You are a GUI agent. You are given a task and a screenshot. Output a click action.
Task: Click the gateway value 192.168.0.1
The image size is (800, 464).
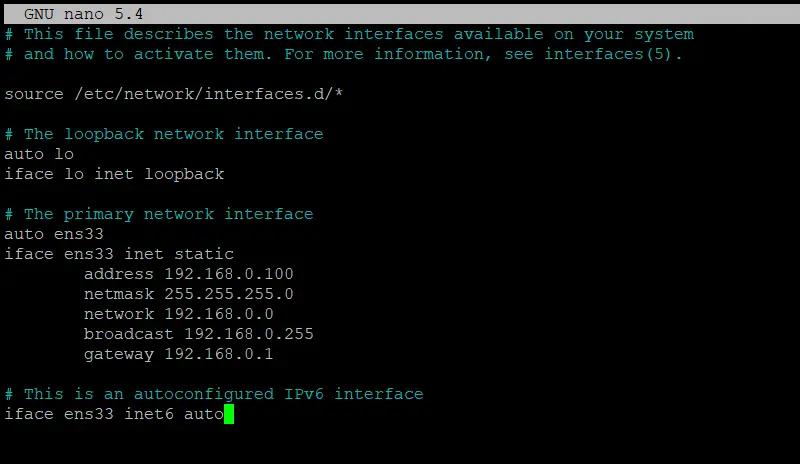click(218, 354)
